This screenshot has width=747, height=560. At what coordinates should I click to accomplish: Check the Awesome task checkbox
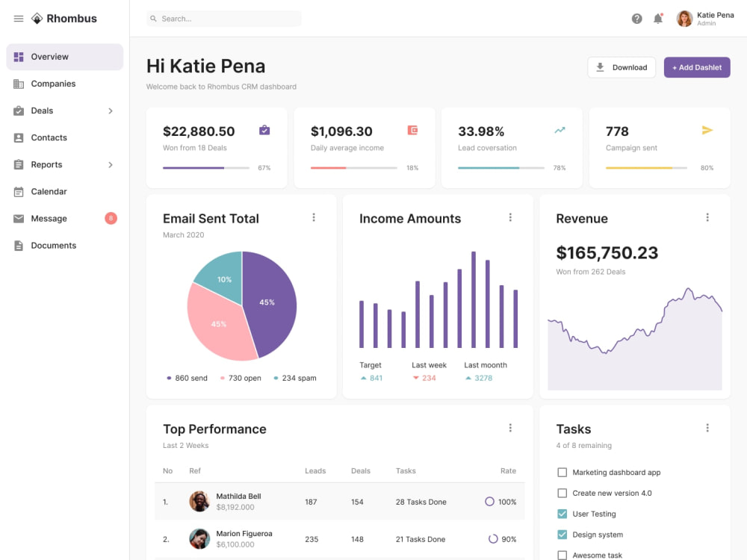pyautogui.click(x=562, y=556)
